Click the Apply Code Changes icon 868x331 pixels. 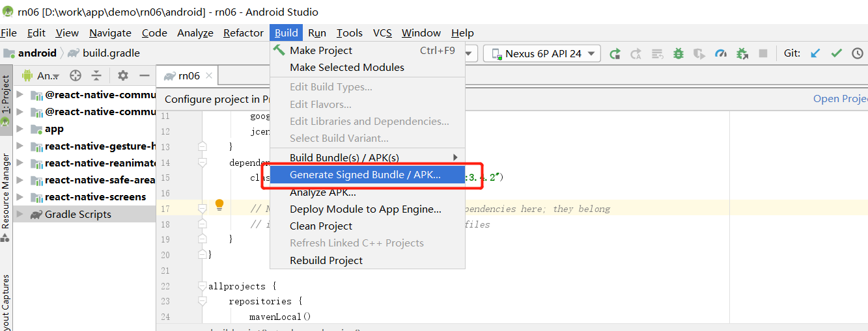(x=636, y=54)
